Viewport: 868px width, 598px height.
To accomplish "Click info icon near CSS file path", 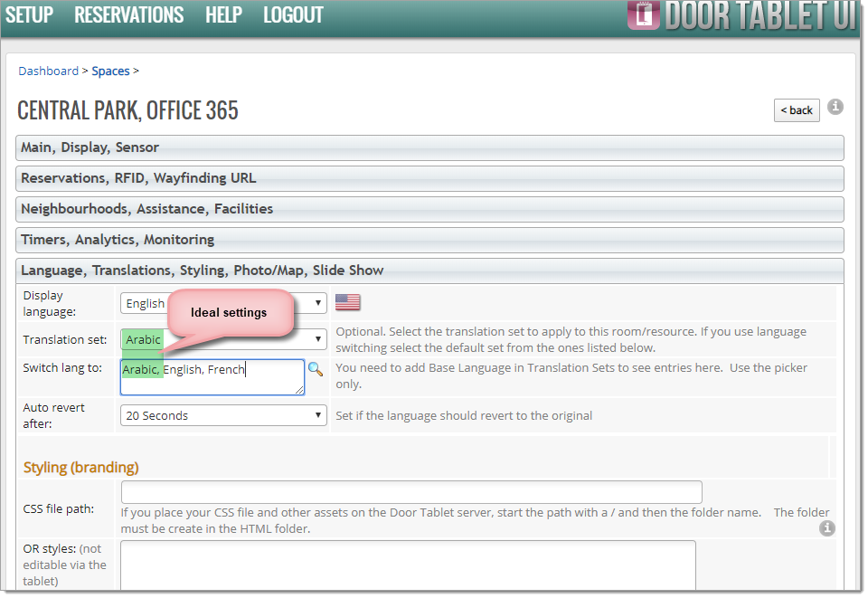I will coord(826,528).
